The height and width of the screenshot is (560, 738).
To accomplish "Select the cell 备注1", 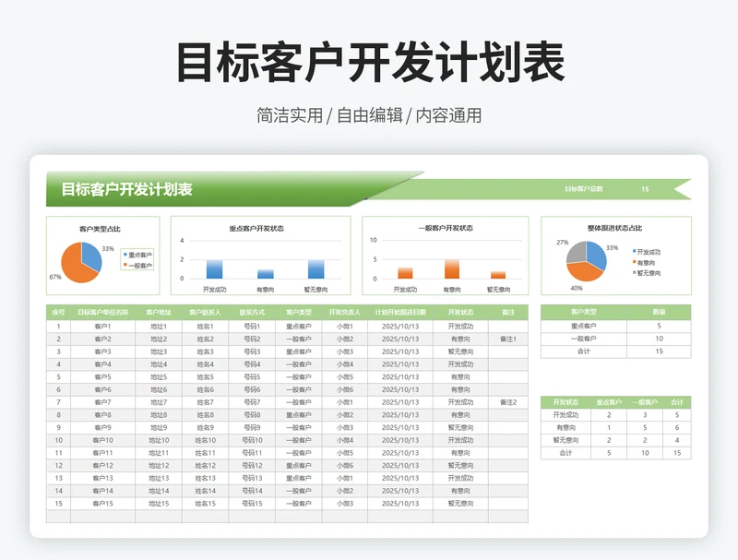I will pos(508,339).
